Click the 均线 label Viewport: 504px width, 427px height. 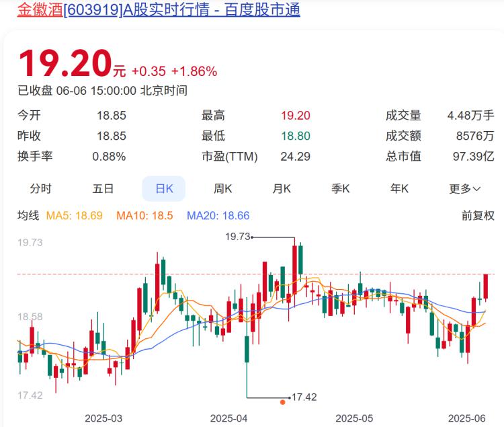[28, 215]
